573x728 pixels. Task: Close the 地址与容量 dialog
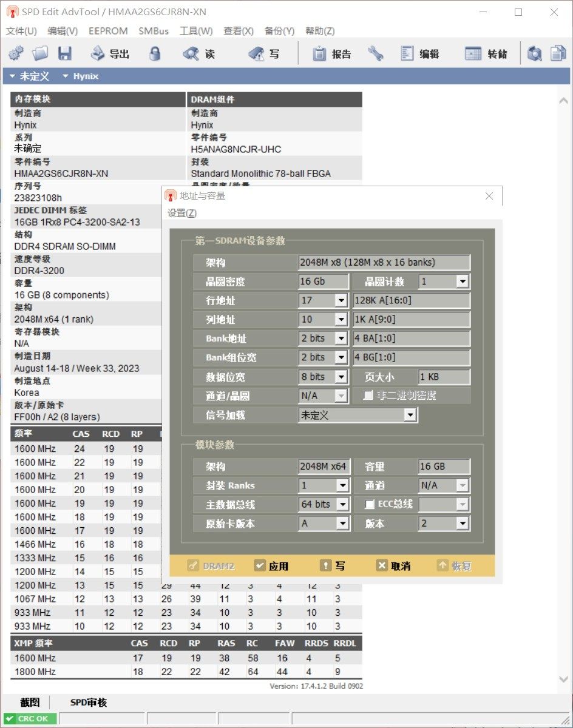pyautogui.click(x=489, y=196)
